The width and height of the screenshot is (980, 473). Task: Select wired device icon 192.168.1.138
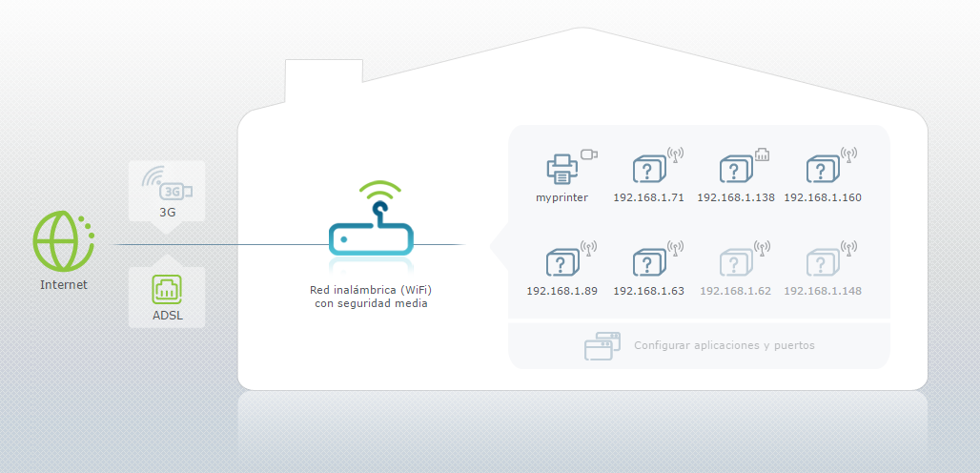(734, 170)
